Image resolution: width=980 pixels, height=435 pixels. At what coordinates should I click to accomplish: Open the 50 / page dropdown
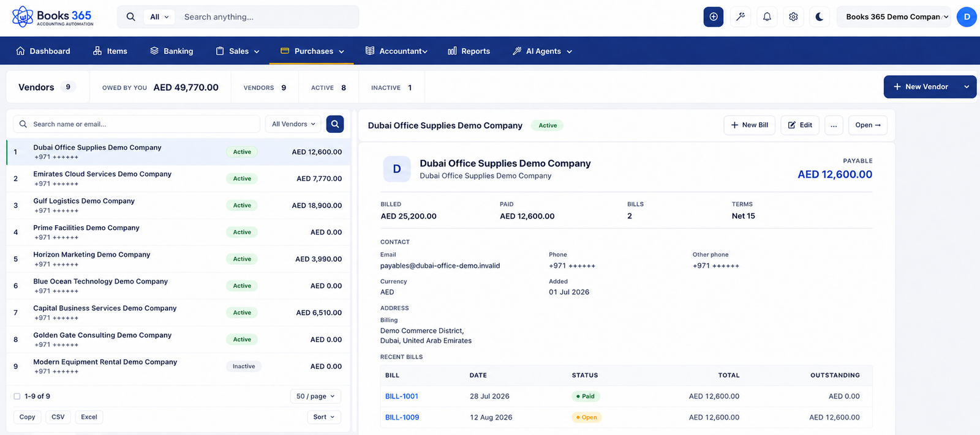click(x=315, y=396)
